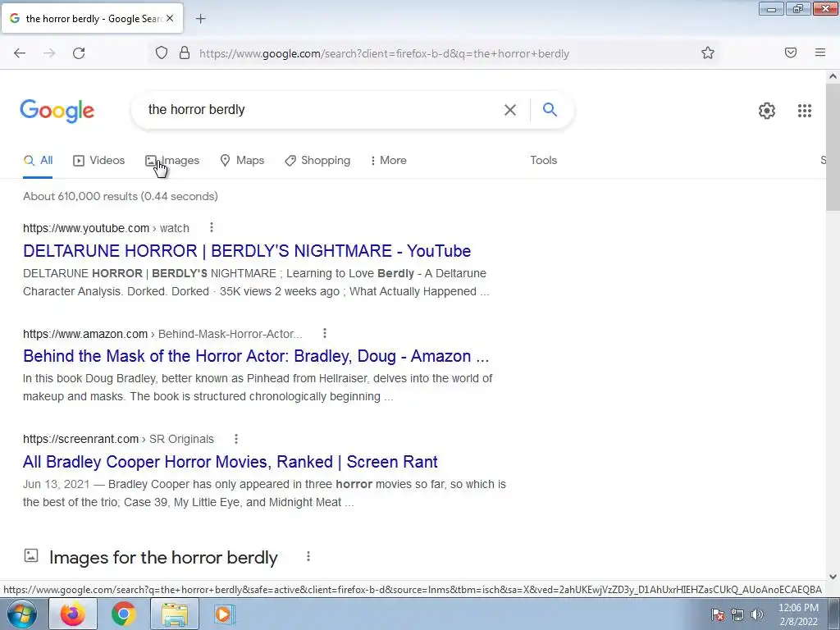The width and height of the screenshot is (840, 630).
Task: Open 'All Bradley Cooper Horror Movies, Ranked' link
Action: pos(231,462)
